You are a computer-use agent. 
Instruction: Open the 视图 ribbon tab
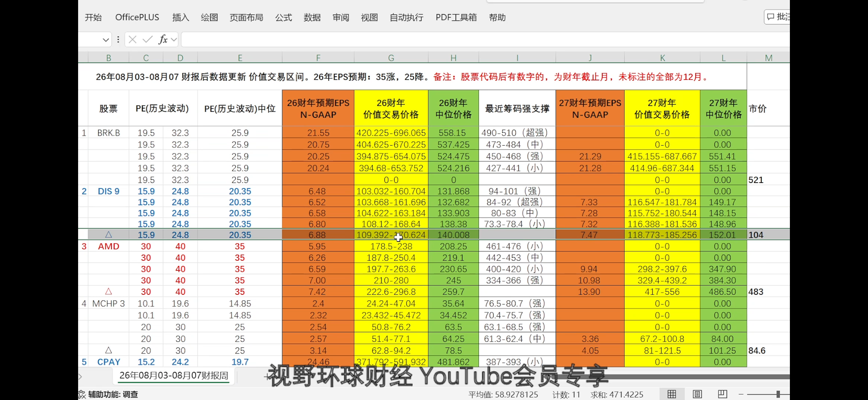(x=369, y=18)
